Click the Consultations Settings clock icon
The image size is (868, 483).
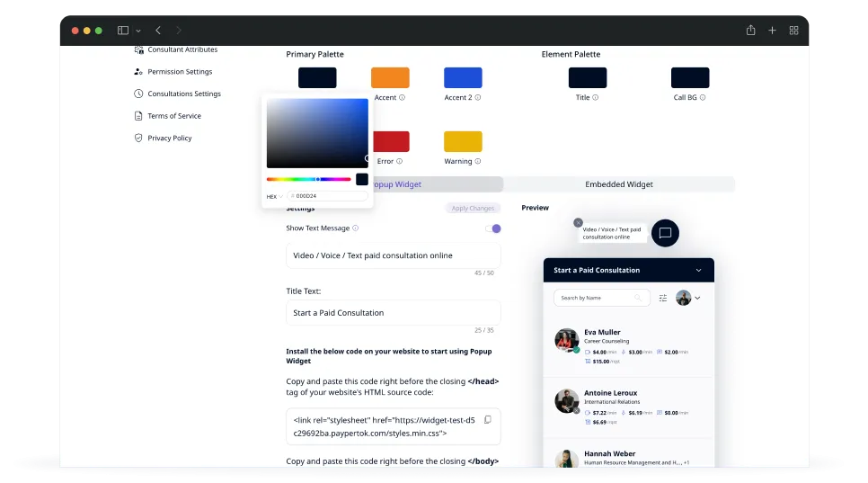(x=138, y=94)
